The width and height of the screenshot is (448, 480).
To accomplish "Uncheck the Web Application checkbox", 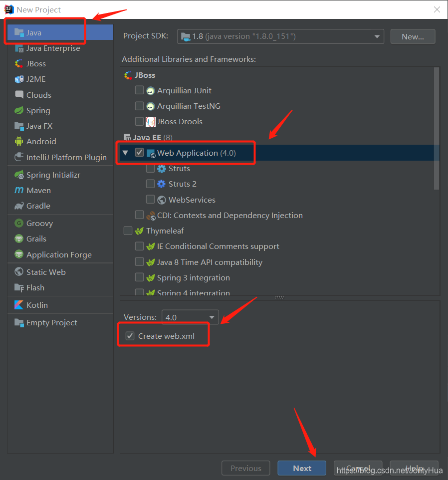I will [139, 153].
